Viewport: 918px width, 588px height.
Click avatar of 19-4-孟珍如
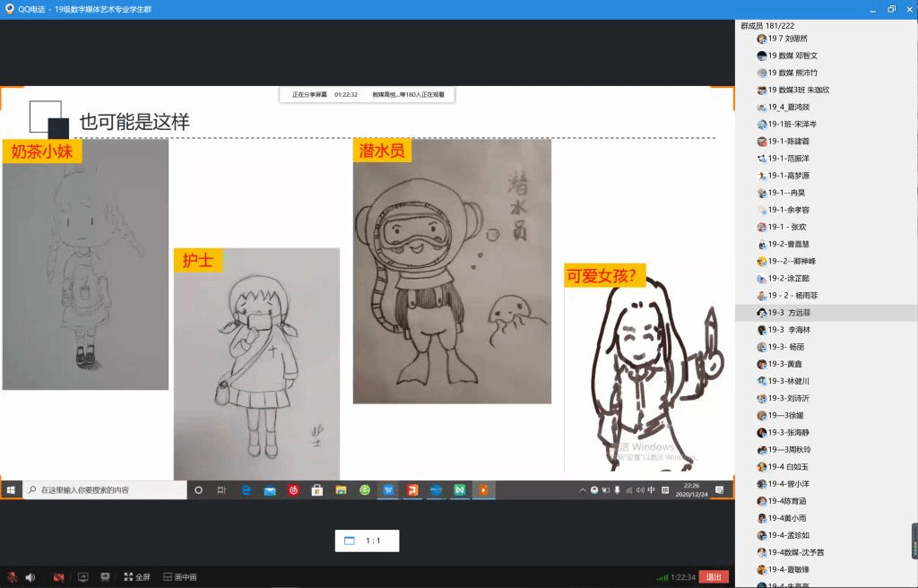tap(761, 535)
